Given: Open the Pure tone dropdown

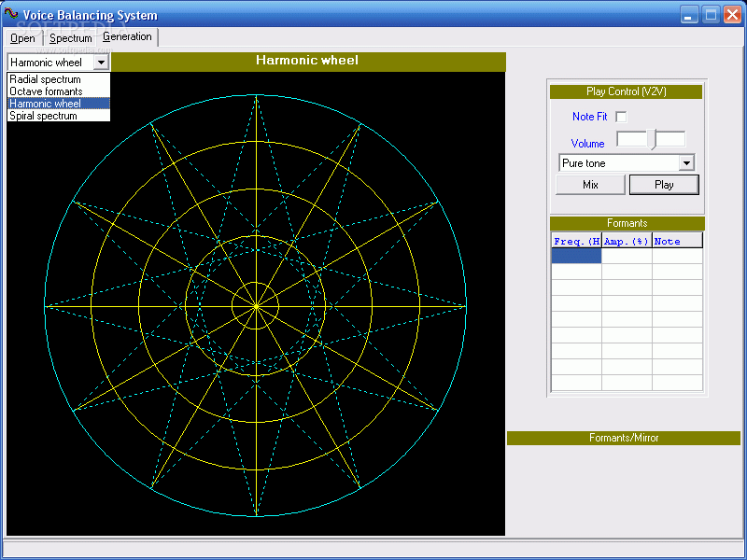Looking at the screenshot, I should point(686,163).
